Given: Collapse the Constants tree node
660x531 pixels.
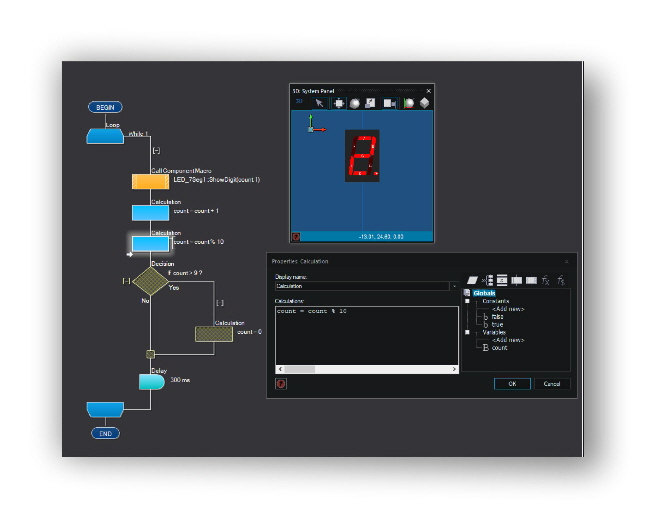Looking at the screenshot, I should coord(467,301).
